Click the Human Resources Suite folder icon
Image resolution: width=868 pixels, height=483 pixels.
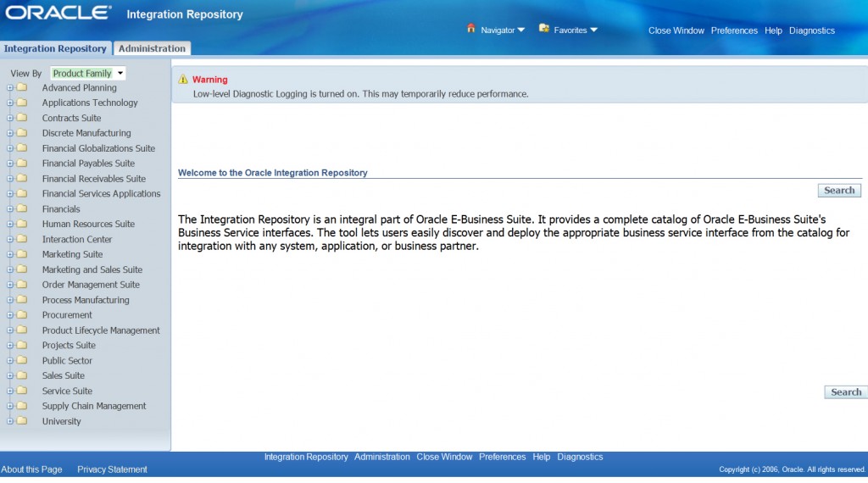[21, 224]
